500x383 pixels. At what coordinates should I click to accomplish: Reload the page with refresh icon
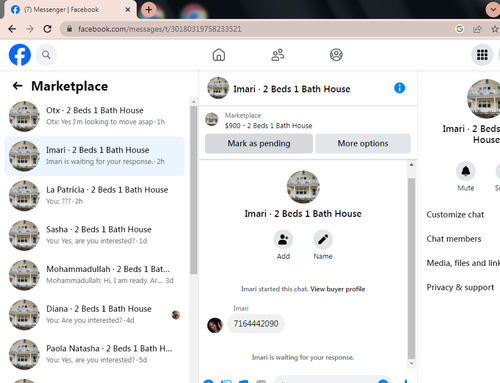tap(48, 29)
